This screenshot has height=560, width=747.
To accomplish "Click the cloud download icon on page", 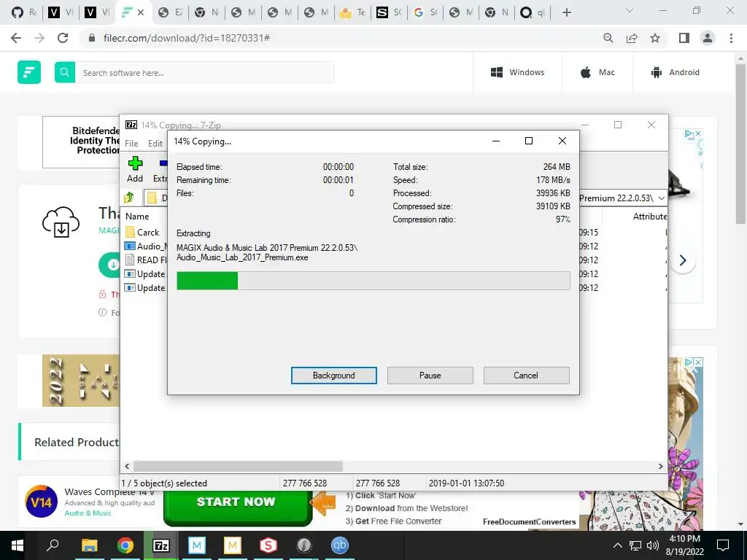I will pos(61,222).
